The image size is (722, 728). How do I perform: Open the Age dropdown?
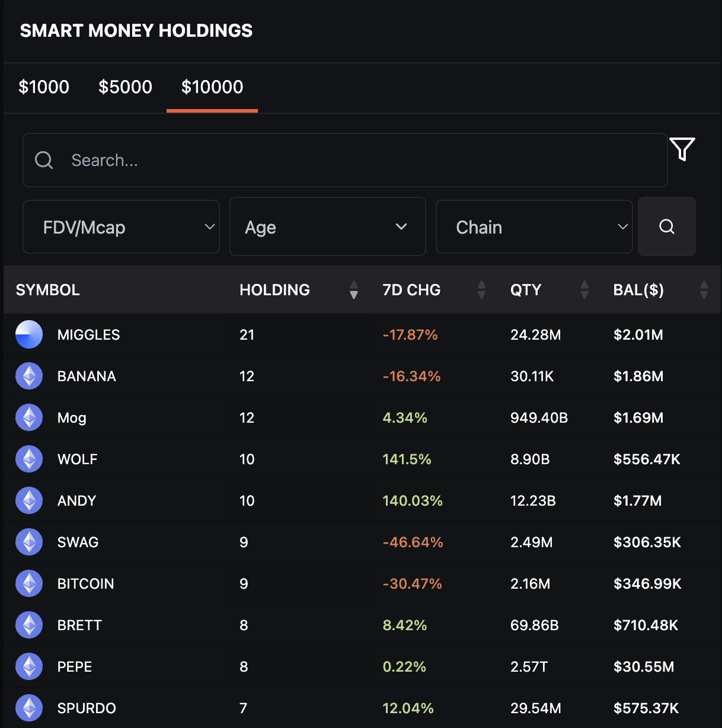(327, 226)
